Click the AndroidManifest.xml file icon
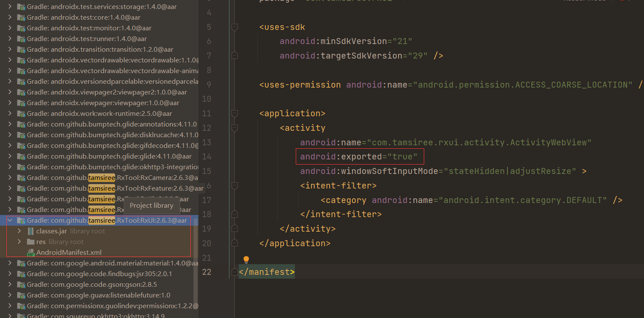Viewport: 644px width, 318px height. pyautogui.click(x=30, y=253)
